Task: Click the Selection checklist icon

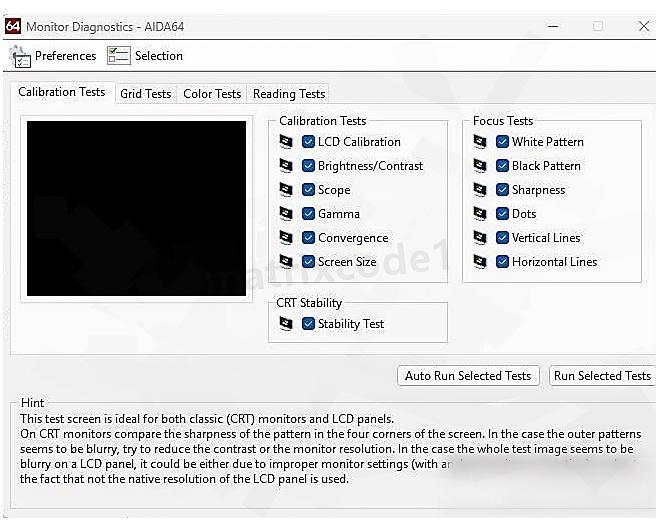Action: 119,56
